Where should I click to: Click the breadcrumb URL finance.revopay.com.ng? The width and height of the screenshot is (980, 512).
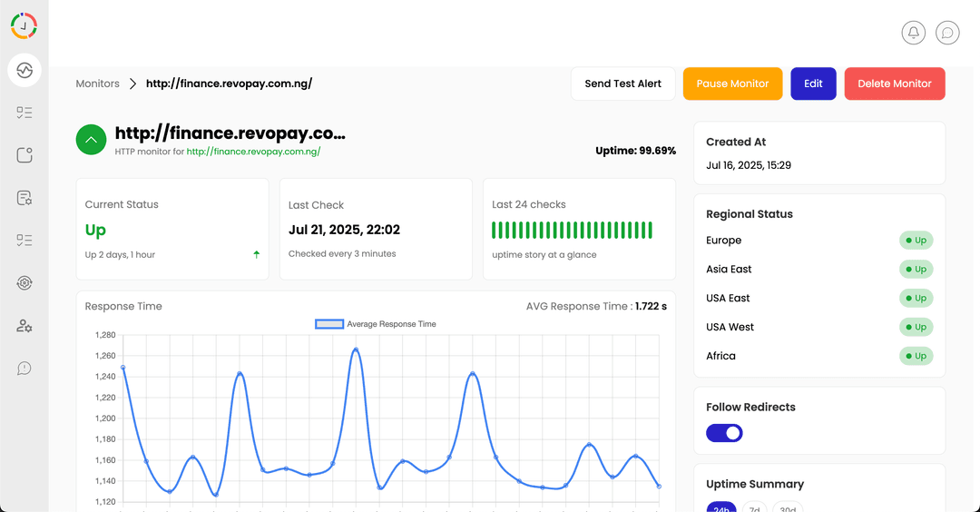tap(230, 84)
